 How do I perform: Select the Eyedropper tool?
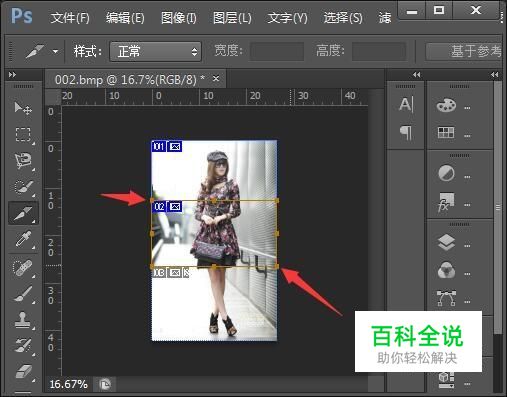23,239
